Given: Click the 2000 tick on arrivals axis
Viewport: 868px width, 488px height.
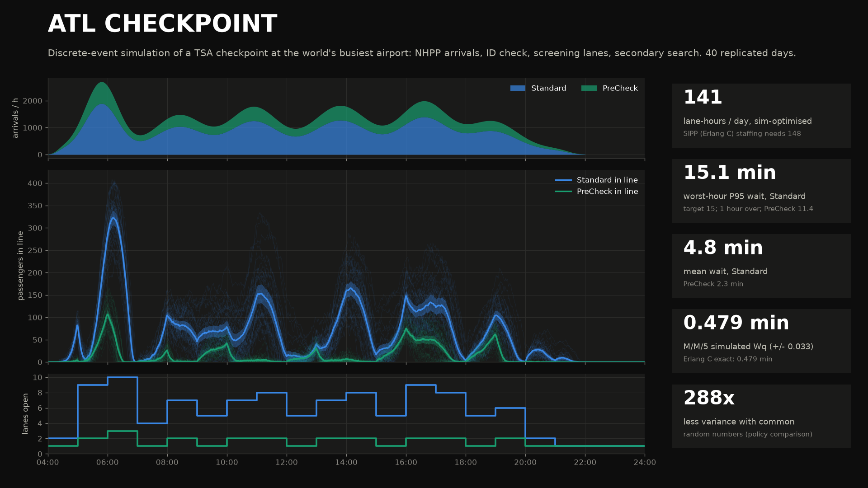Looking at the screenshot, I should (x=33, y=101).
